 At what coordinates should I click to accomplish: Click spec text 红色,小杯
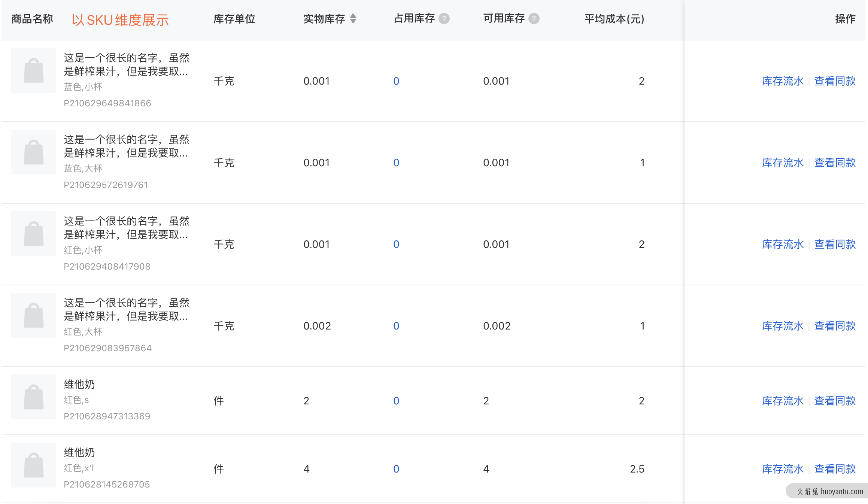click(83, 250)
